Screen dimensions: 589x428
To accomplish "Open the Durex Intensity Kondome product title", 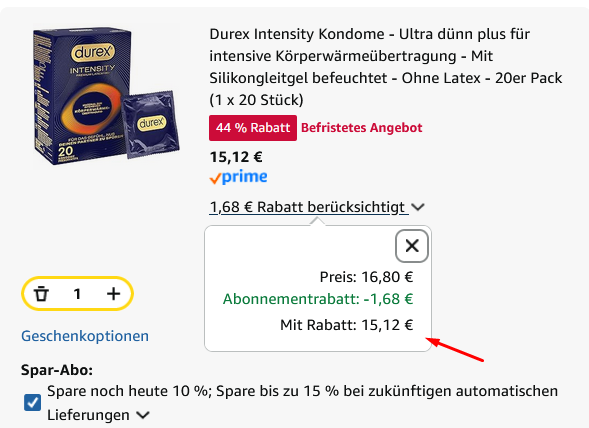I will click(386, 67).
